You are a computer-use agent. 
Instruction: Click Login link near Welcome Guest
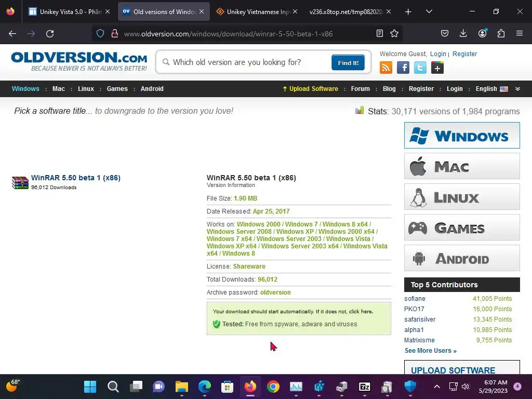pos(438,54)
